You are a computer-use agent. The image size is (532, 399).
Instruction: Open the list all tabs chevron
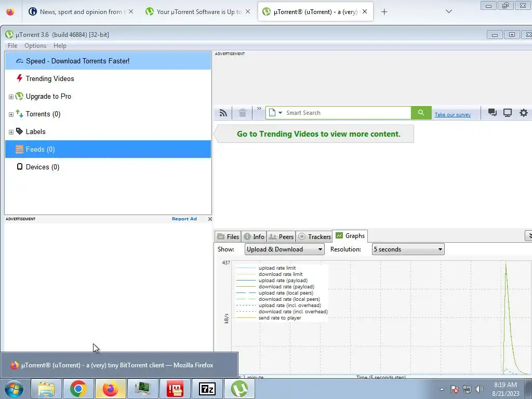click(448, 11)
